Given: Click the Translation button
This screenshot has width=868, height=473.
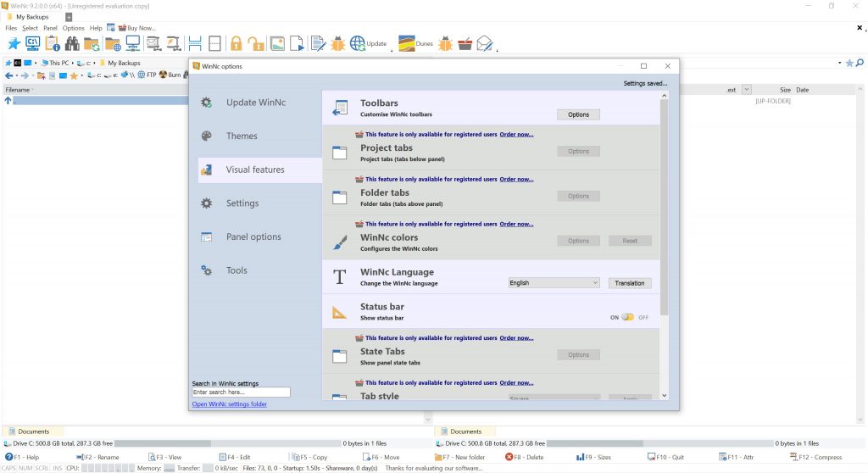Looking at the screenshot, I should pos(630,283).
